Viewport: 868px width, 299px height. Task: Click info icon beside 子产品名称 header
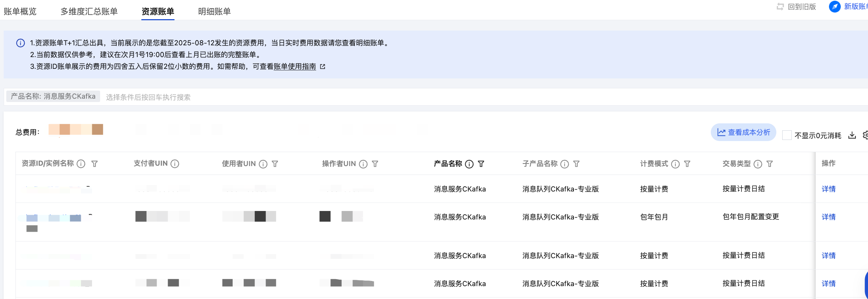point(564,164)
